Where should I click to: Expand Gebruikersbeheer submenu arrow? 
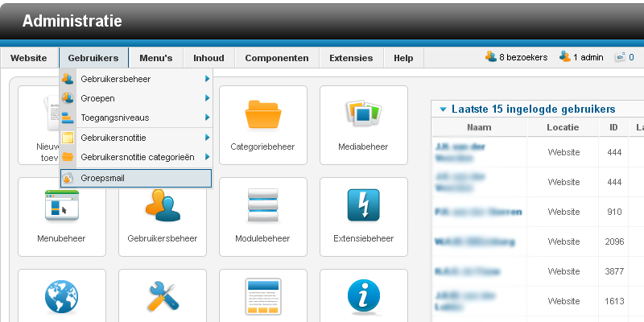pos(208,78)
